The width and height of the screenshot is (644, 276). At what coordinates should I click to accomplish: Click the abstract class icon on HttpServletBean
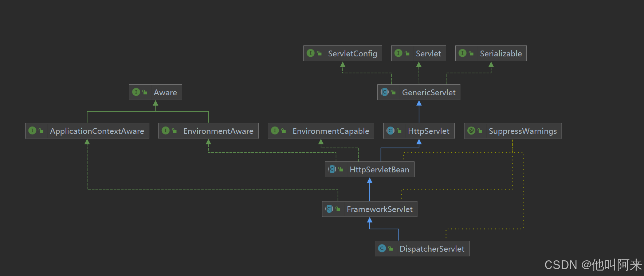tap(332, 169)
